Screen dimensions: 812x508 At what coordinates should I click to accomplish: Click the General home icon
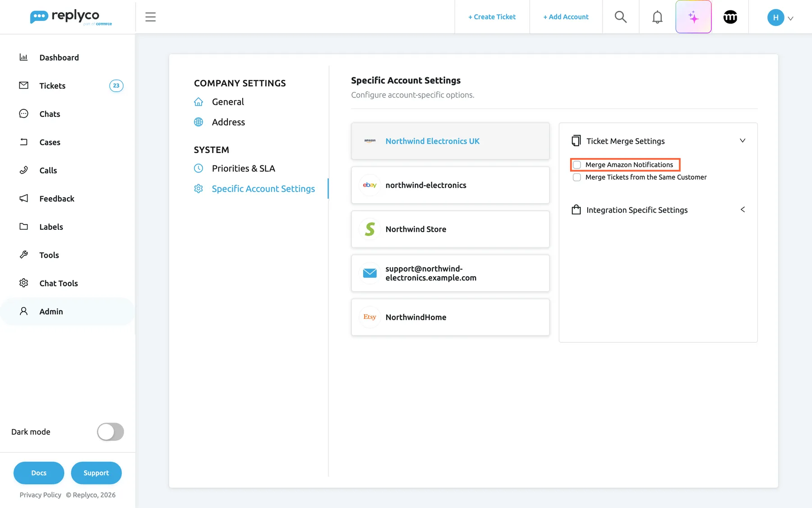[x=198, y=102]
